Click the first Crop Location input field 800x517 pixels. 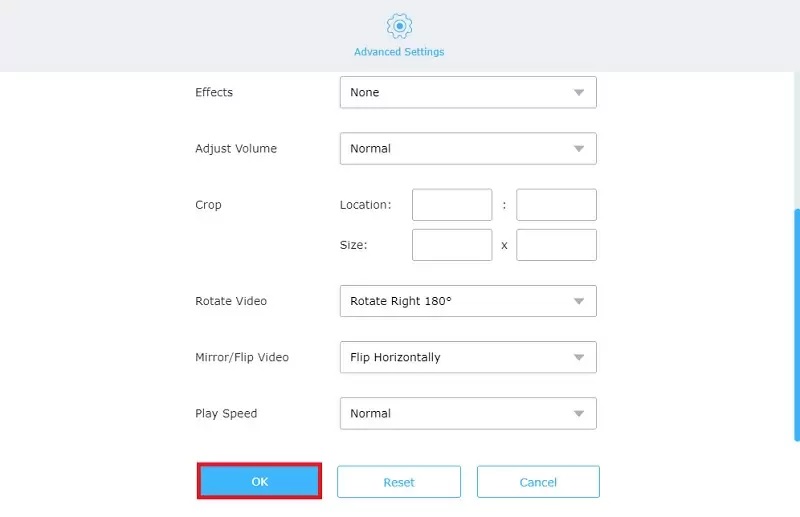[x=452, y=205]
